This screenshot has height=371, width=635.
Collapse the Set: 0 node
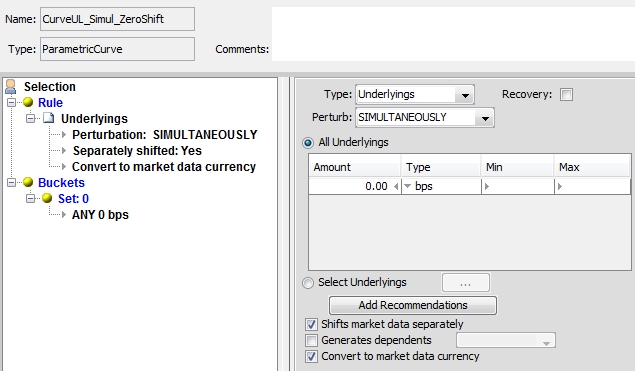[x=30, y=198]
